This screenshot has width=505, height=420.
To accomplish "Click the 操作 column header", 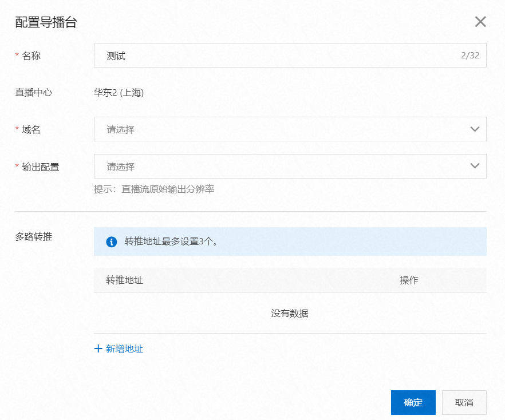I will 408,280.
